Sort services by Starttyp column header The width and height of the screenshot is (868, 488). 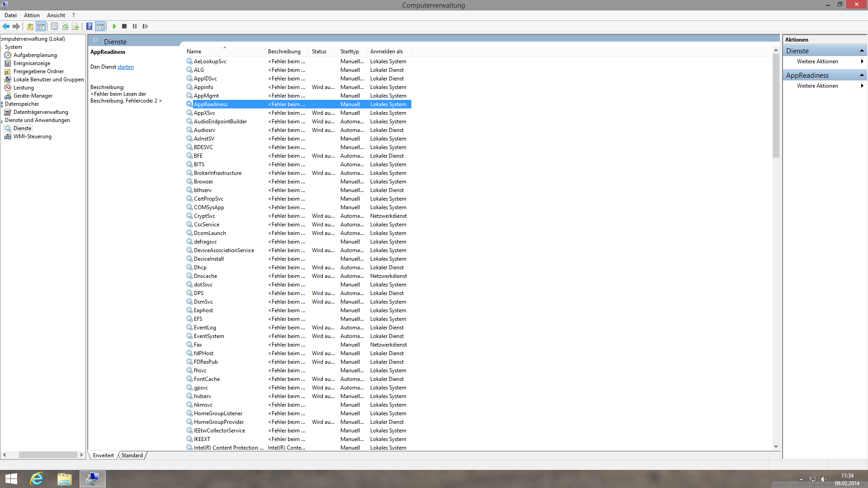coord(349,52)
